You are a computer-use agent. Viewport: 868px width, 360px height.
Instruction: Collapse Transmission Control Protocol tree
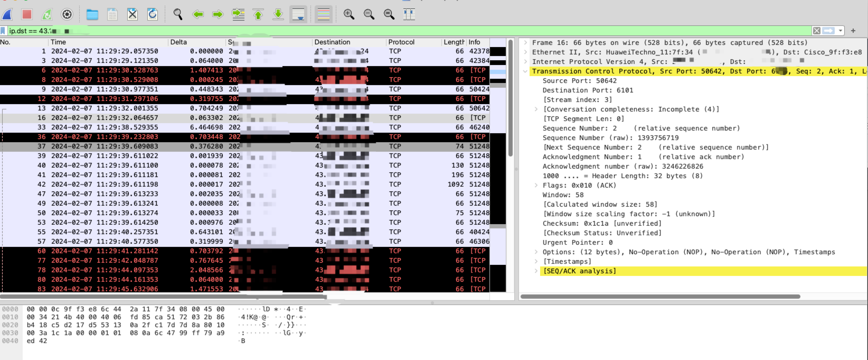click(x=525, y=71)
